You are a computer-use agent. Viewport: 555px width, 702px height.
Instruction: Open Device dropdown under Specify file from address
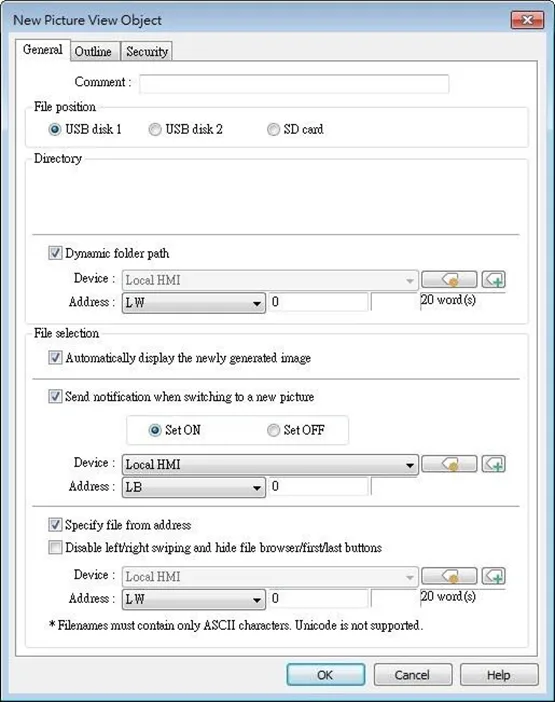[270, 577]
